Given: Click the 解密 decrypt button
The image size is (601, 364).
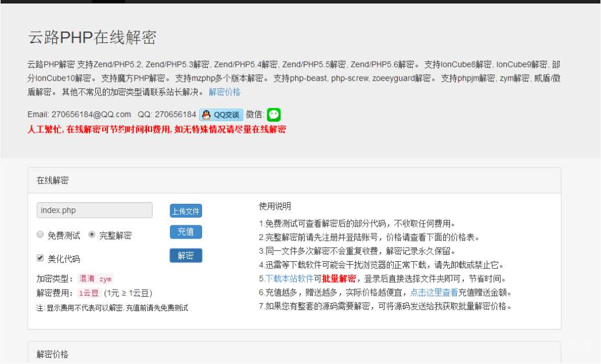Looking at the screenshot, I should [x=186, y=255].
